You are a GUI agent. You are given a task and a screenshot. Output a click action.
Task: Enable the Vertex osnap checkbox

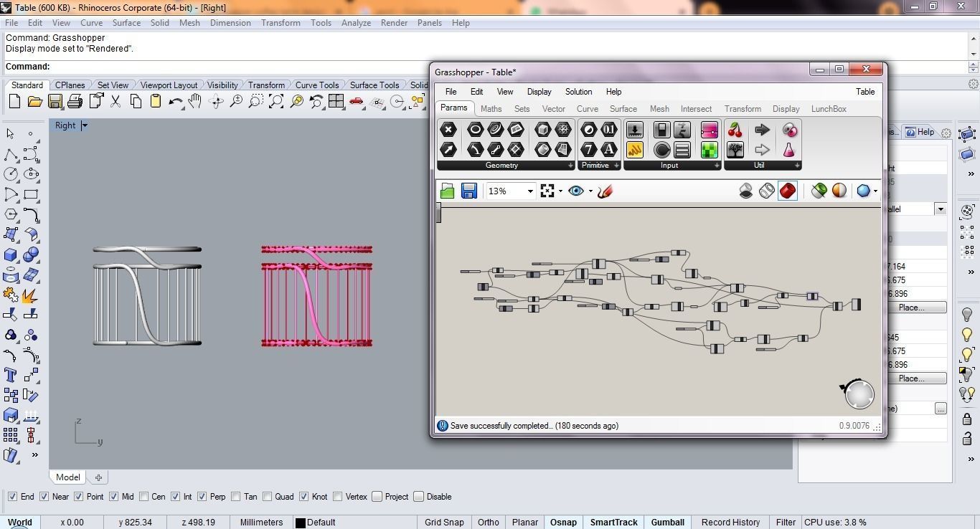337,497
